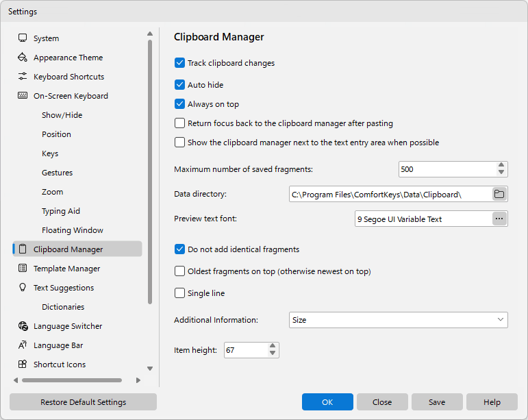Disable Track clipboard changes checkbox

coord(179,63)
